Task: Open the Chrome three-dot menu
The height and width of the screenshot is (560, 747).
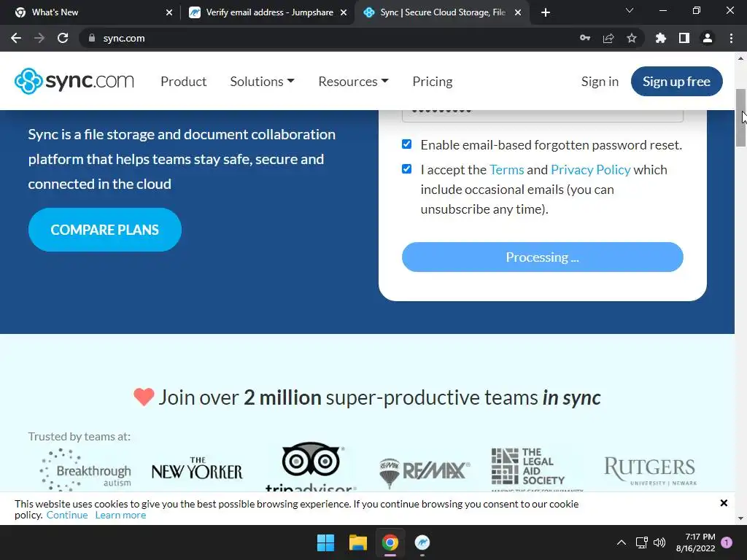Action: point(731,38)
